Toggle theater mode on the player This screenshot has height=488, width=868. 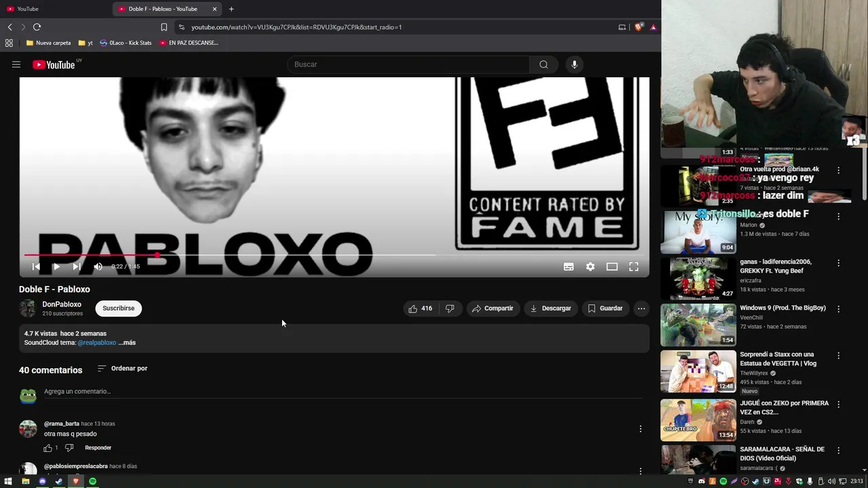pos(612,267)
